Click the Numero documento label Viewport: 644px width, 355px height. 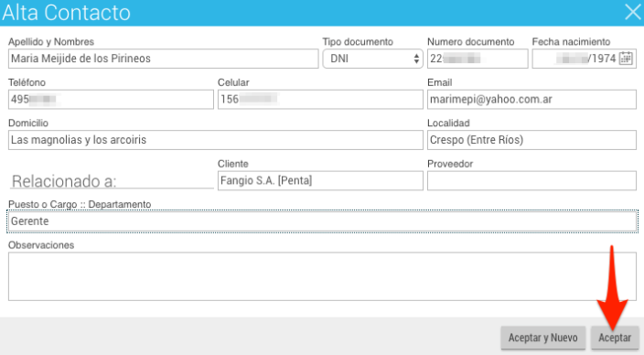click(x=471, y=42)
